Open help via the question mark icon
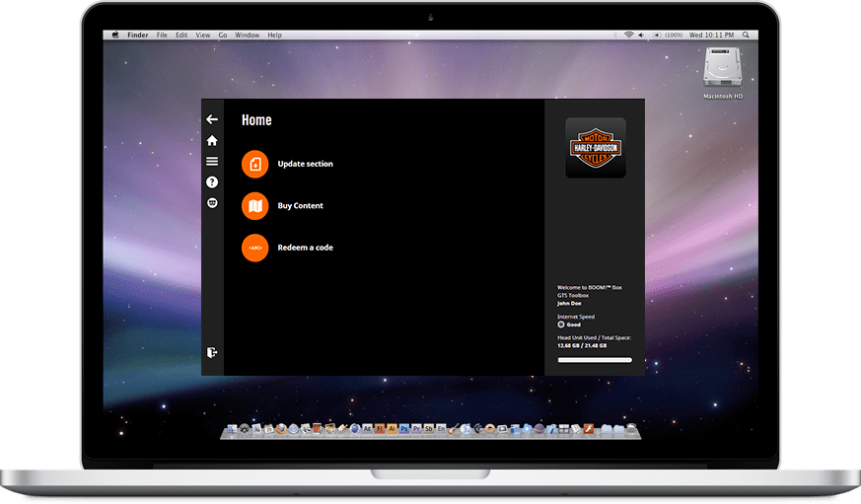 click(212, 182)
